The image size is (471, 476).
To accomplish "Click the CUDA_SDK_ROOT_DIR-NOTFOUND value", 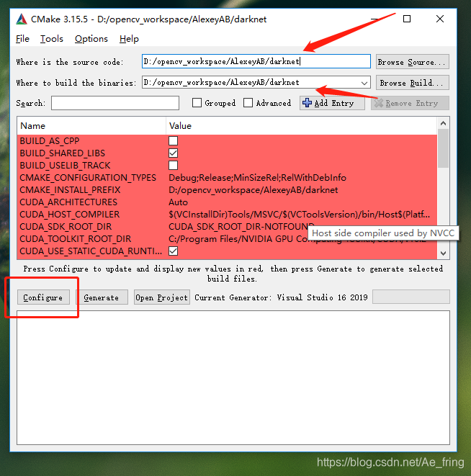I will 241,227.
